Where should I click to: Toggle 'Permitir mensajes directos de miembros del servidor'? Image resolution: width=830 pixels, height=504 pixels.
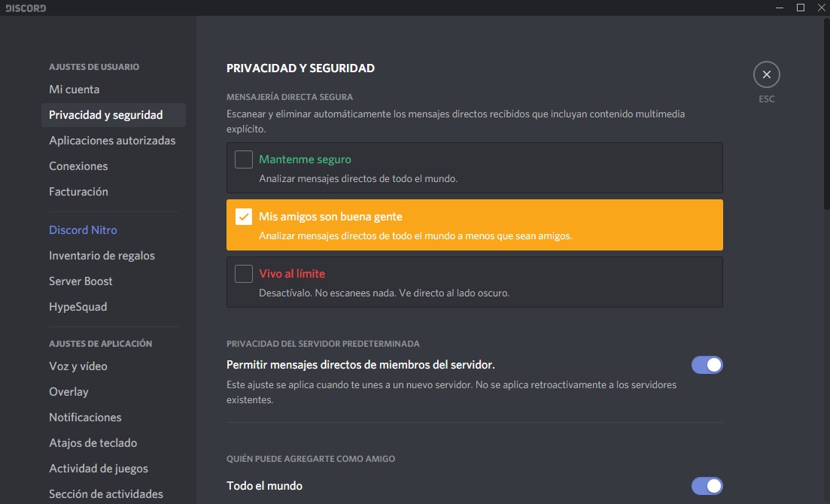click(707, 365)
